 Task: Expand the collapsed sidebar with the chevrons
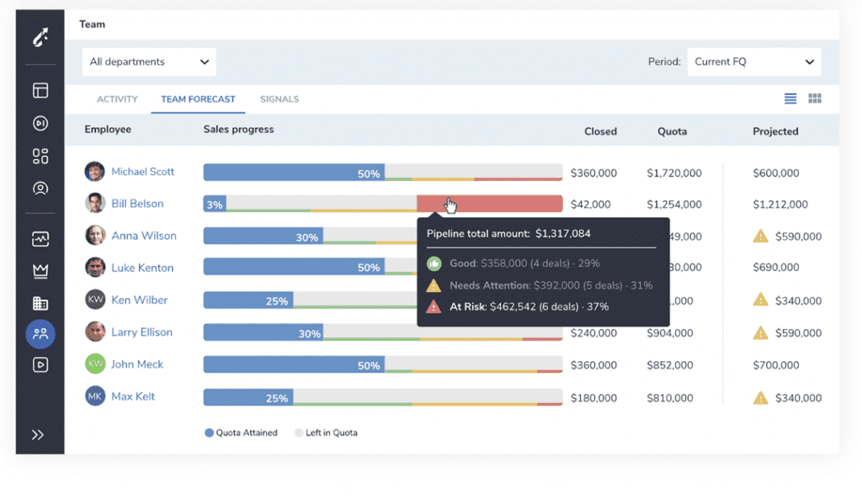[x=37, y=434]
